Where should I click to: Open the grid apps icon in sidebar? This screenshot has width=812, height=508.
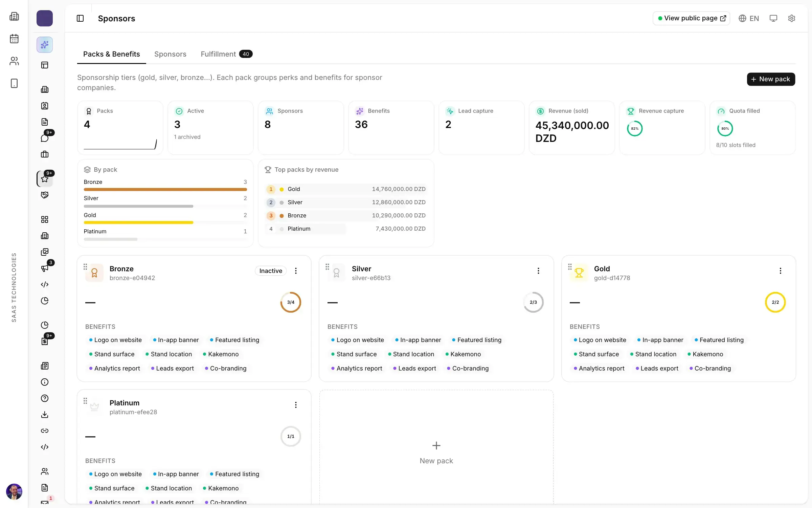(45, 219)
